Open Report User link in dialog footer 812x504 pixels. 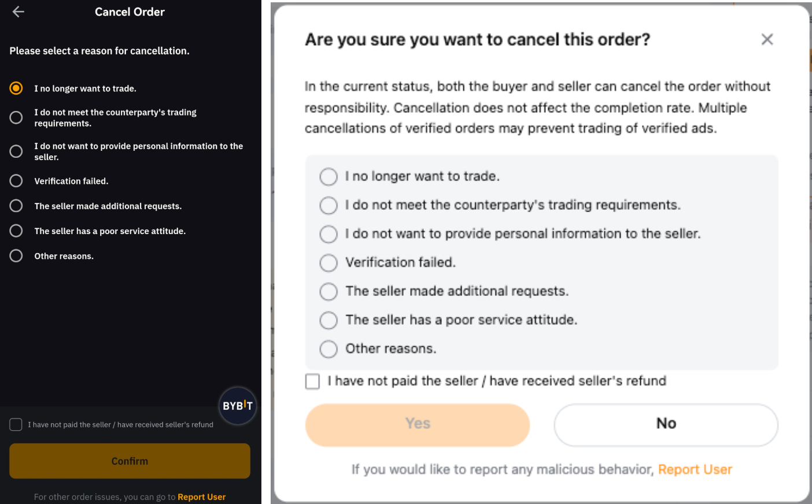point(695,469)
